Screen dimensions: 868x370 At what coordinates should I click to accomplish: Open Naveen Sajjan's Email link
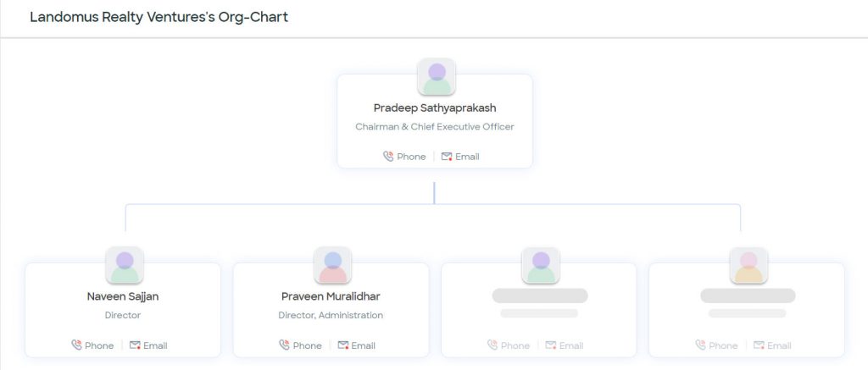(x=148, y=345)
